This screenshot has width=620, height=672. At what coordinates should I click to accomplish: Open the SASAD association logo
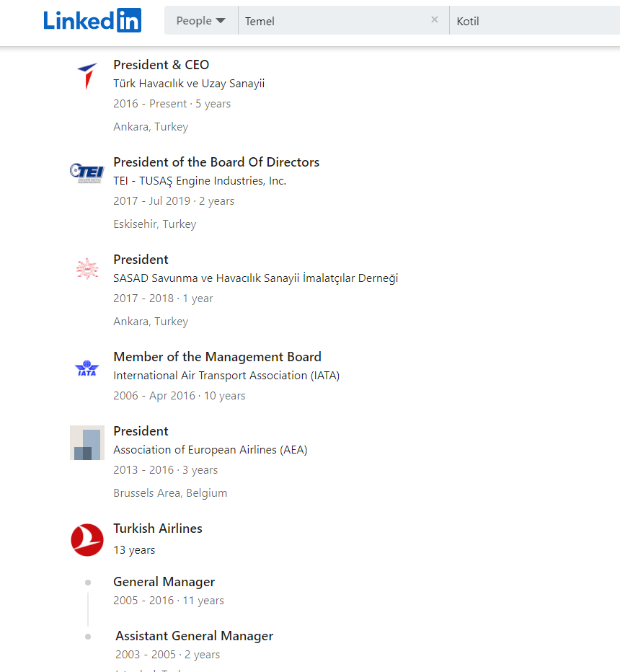[87, 269]
